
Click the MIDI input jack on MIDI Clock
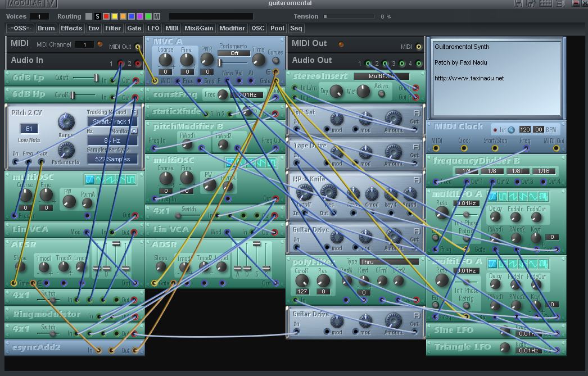tap(436, 148)
